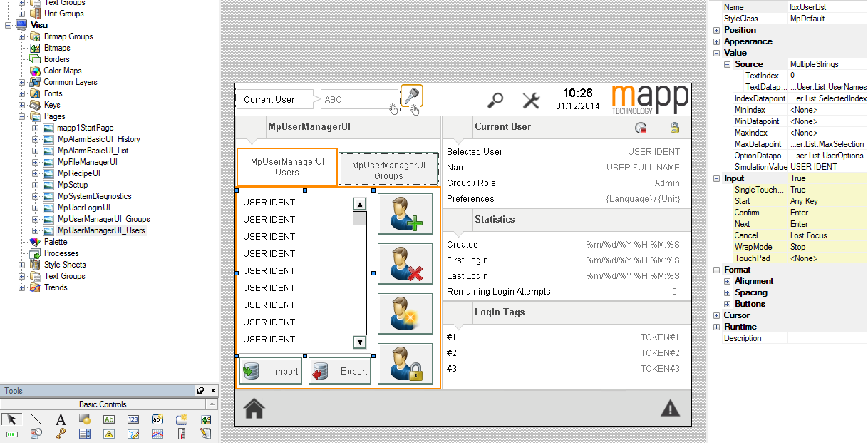Pick the Line drawing tool

36,419
